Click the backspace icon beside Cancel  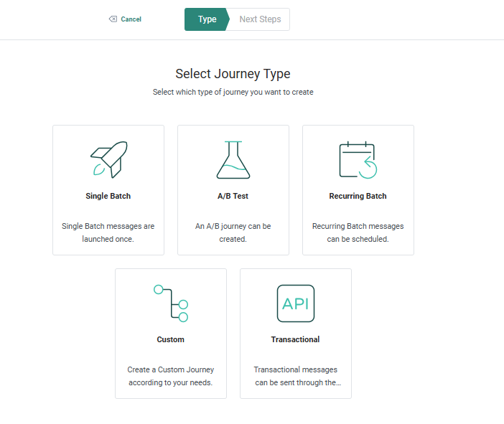click(113, 19)
